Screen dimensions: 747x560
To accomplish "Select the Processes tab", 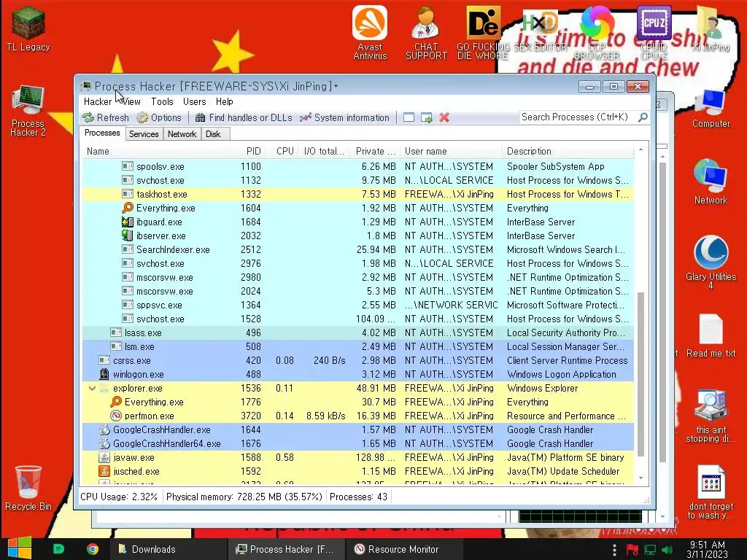I will tap(102, 133).
